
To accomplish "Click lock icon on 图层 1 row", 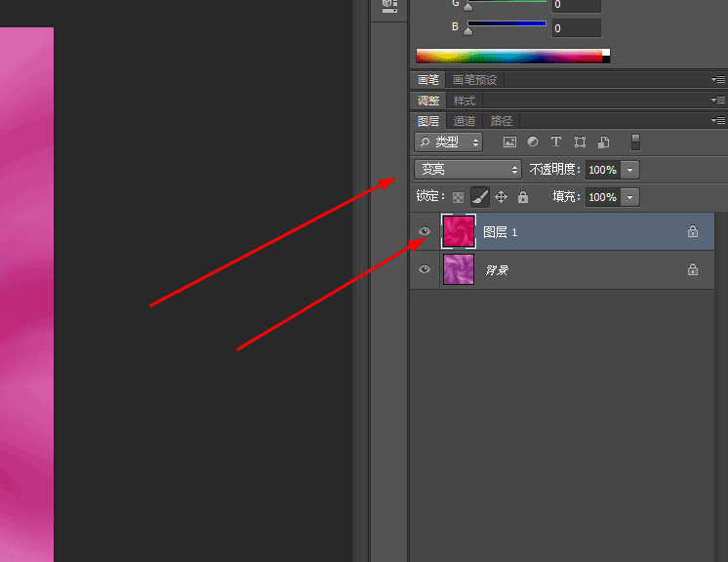I will click(692, 231).
